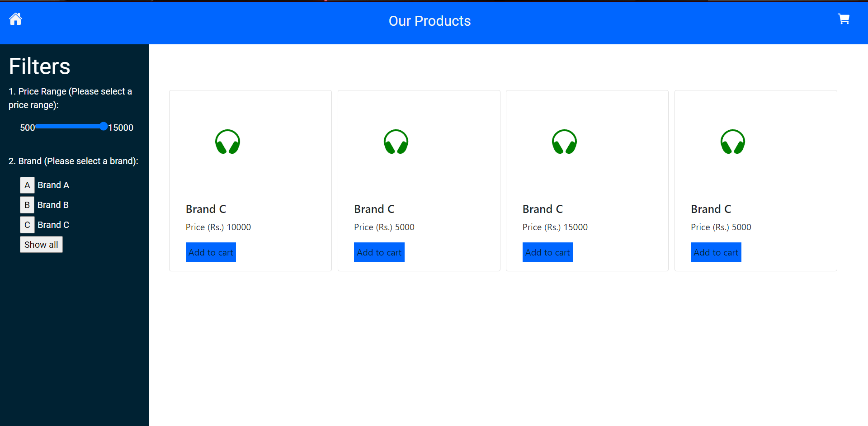Add the Rs. 10000 Brand C item to cart
Image resolution: width=868 pixels, height=426 pixels.
click(x=210, y=252)
